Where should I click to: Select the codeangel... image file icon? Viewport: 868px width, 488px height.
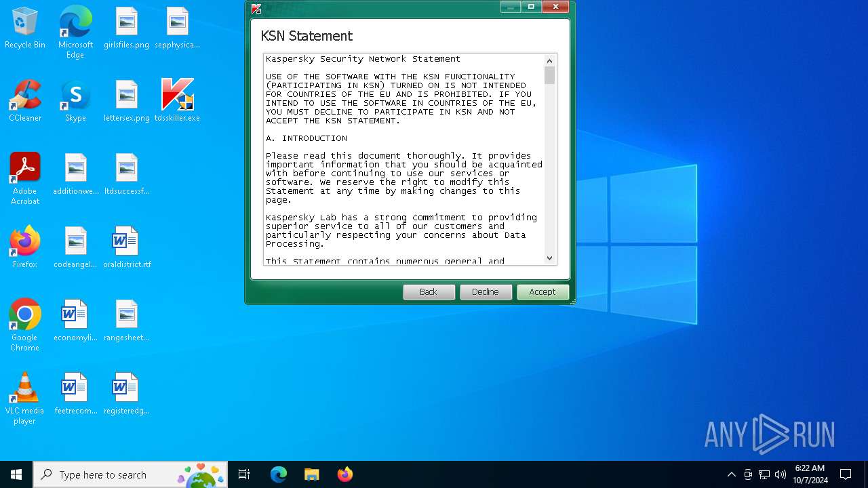pos(75,247)
